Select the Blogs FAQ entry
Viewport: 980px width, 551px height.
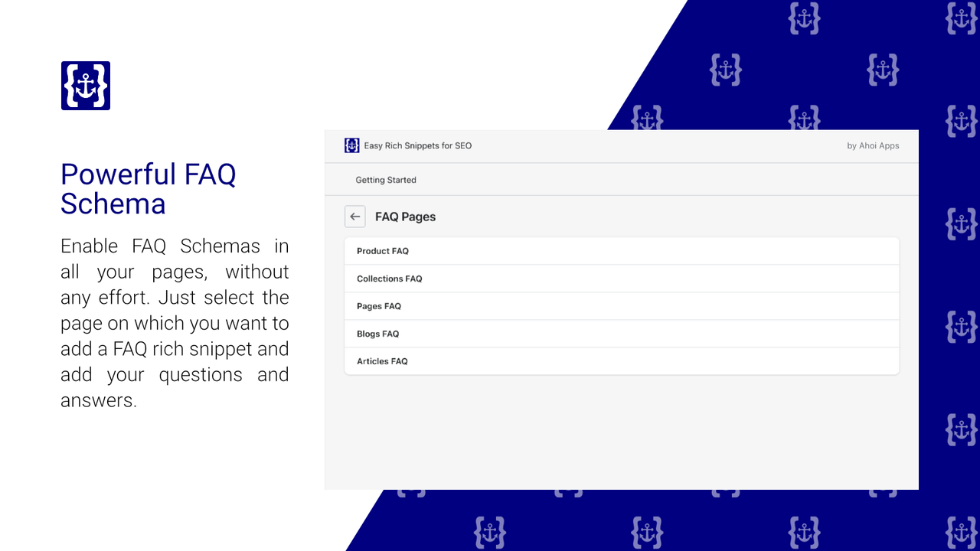[622, 333]
